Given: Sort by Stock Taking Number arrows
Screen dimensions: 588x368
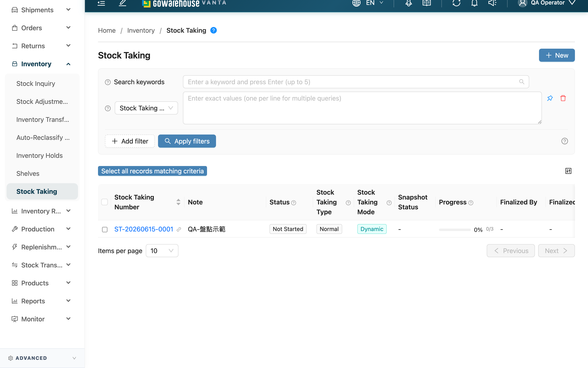Looking at the screenshot, I should coord(178,202).
